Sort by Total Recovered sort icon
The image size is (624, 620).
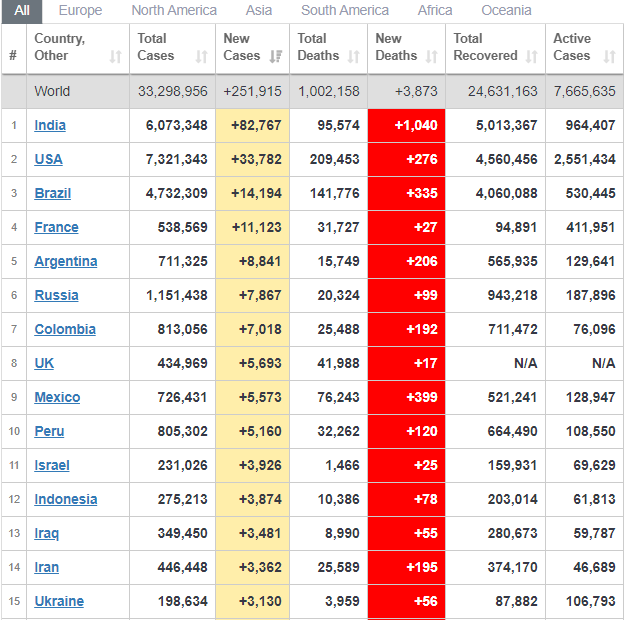[x=532, y=56]
